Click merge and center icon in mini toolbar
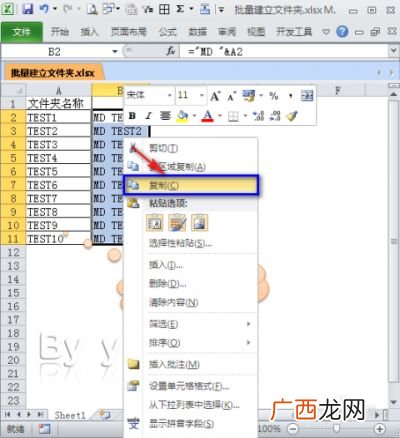Viewport: 400px width, 438px height. pos(307,96)
